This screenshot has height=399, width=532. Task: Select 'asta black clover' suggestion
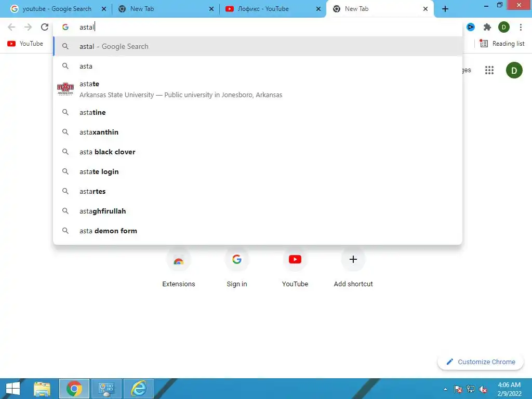click(258, 152)
